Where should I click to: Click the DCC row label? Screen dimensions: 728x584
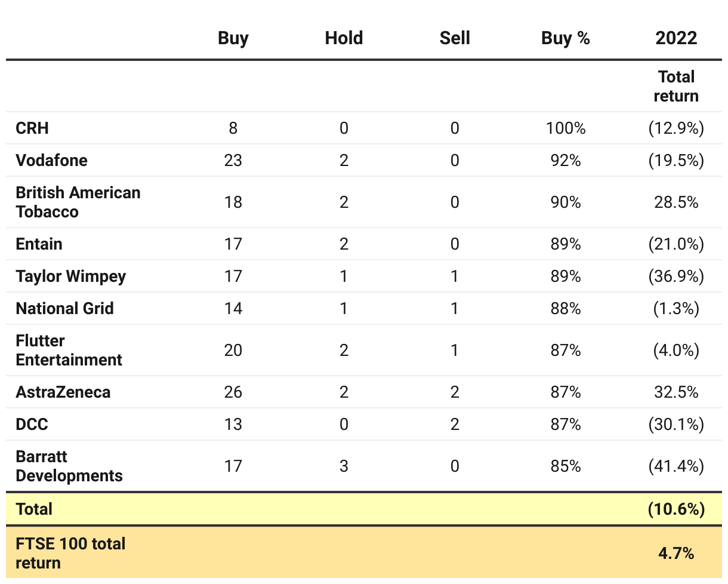point(32,425)
